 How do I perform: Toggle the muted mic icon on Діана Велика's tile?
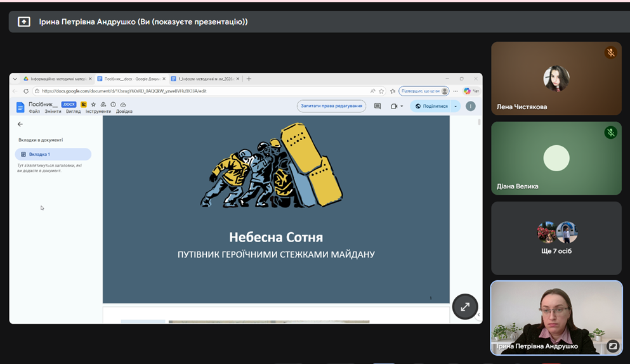(610, 133)
